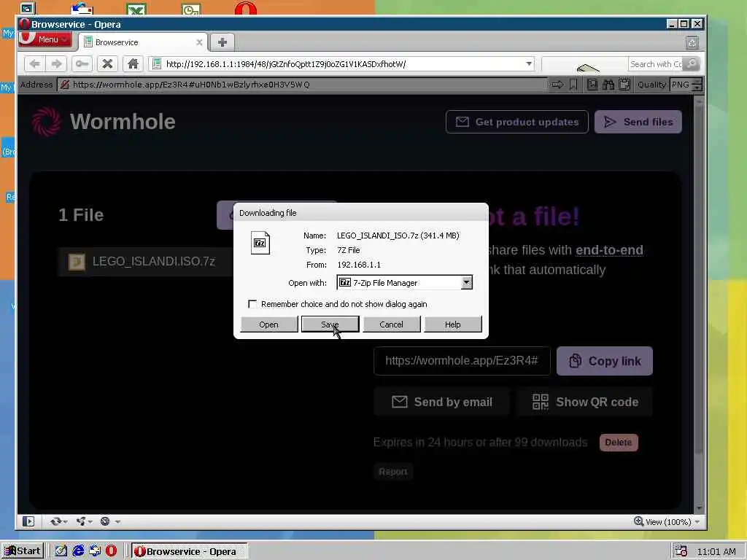Check Remember choice and do not show dialog
Screen dimensions: 747x560
(x=252, y=304)
